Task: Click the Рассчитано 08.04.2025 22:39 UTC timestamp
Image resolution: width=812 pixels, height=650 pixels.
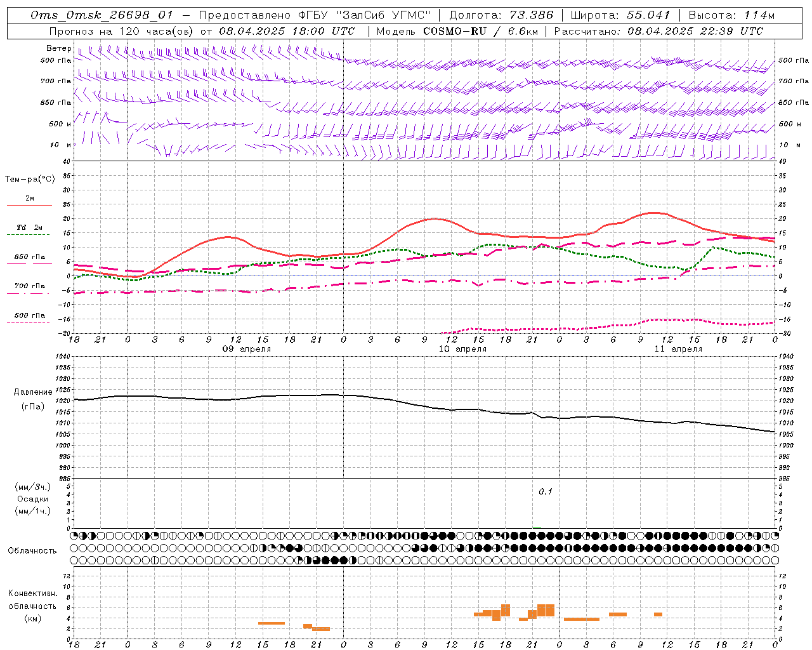Action: pyautogui.click(x=659, y=31)
